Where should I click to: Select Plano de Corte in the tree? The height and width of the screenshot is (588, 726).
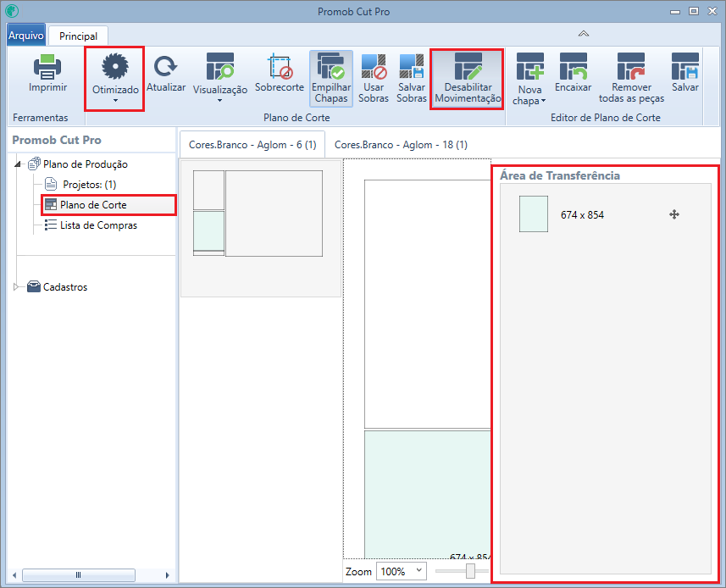coord(93,205)
